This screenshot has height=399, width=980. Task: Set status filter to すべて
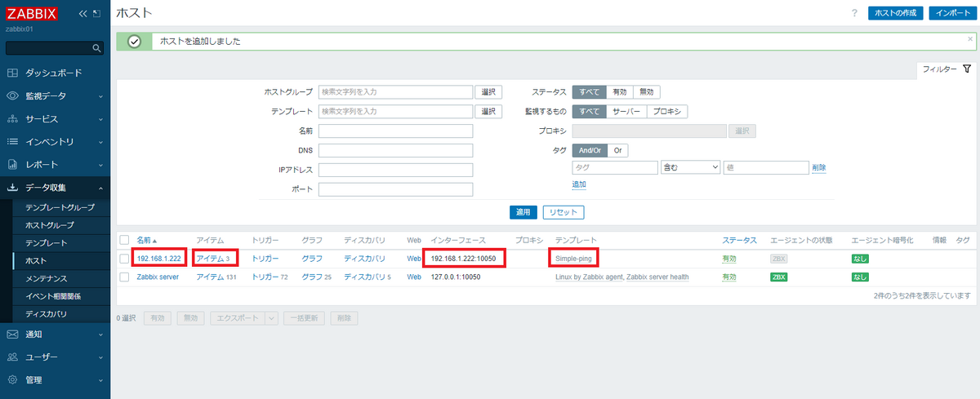click(589, 92)
